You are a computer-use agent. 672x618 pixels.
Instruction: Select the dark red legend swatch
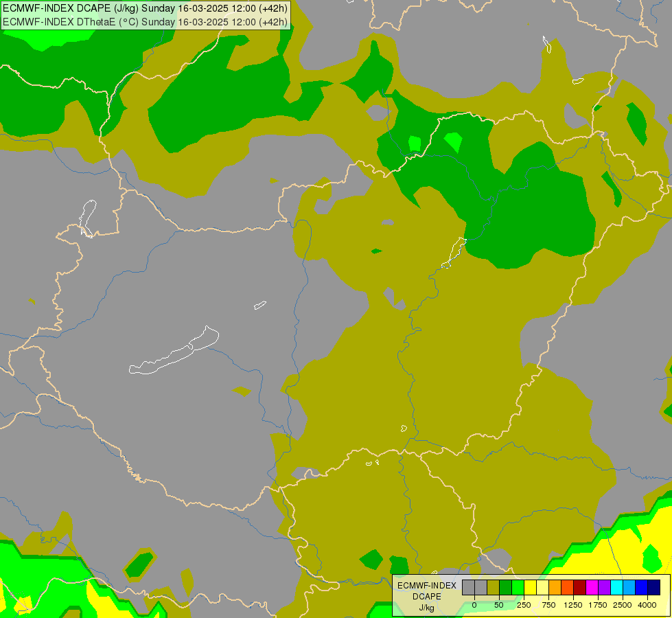click(579, 588)
